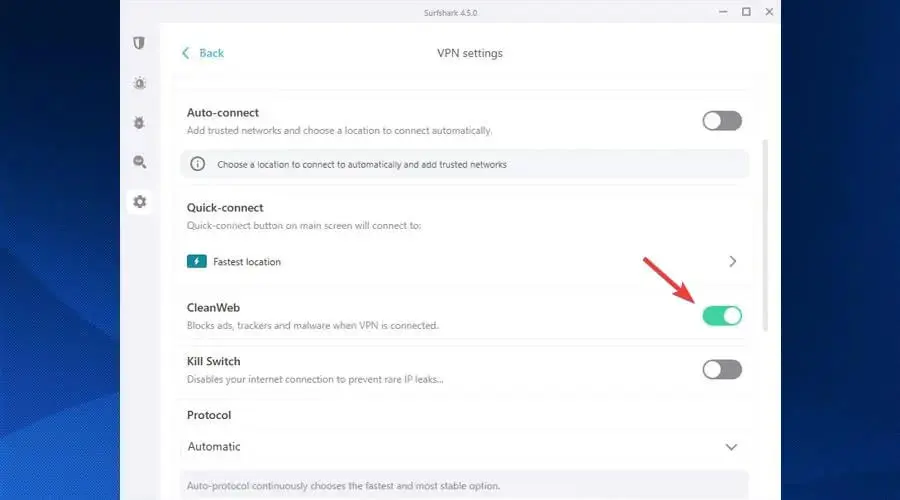
Task: Click the trusted networks hint banner
Action: pos(463,164)
